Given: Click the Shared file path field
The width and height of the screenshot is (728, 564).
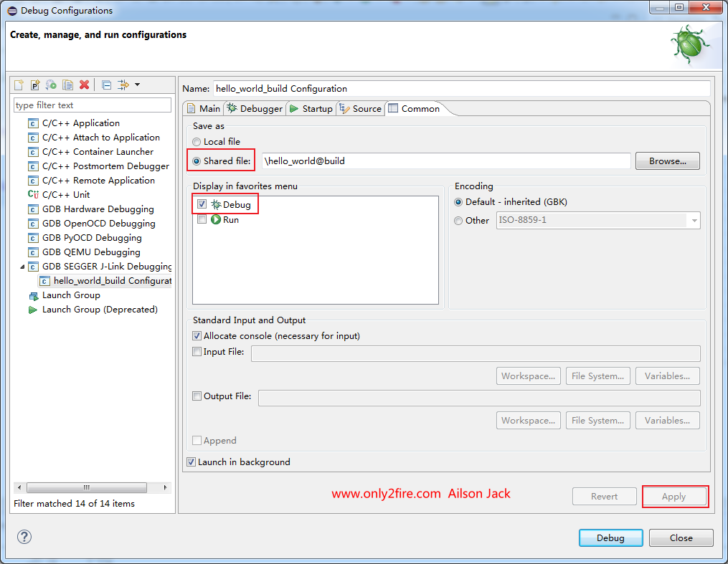Looking at the screenshot, I should click(x=446, y=161).
